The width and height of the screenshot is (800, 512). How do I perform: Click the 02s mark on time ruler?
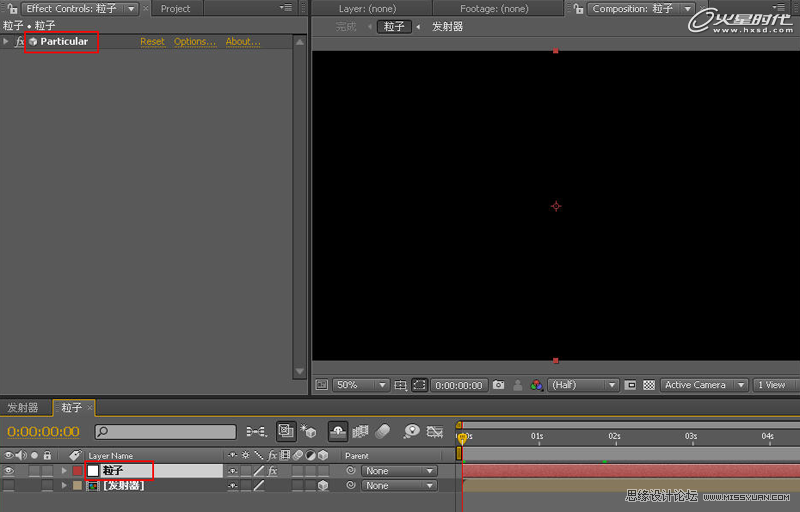[614, 436]
